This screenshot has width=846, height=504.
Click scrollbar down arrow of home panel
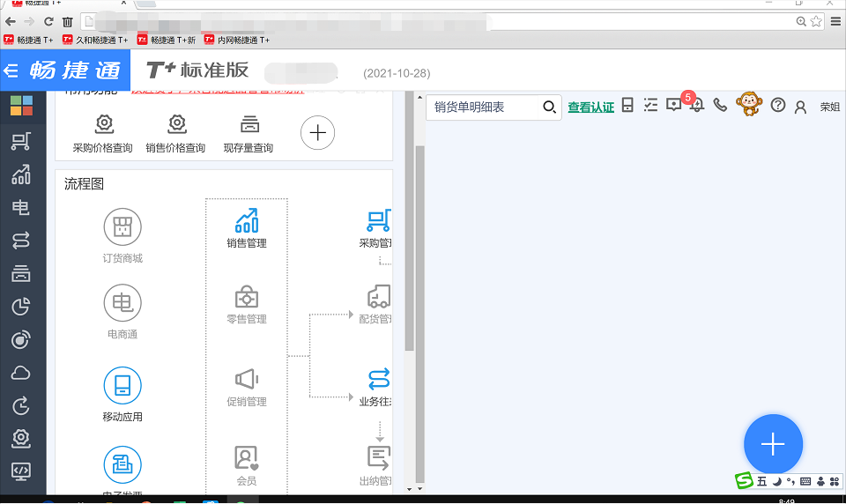(x=410, y=489)
